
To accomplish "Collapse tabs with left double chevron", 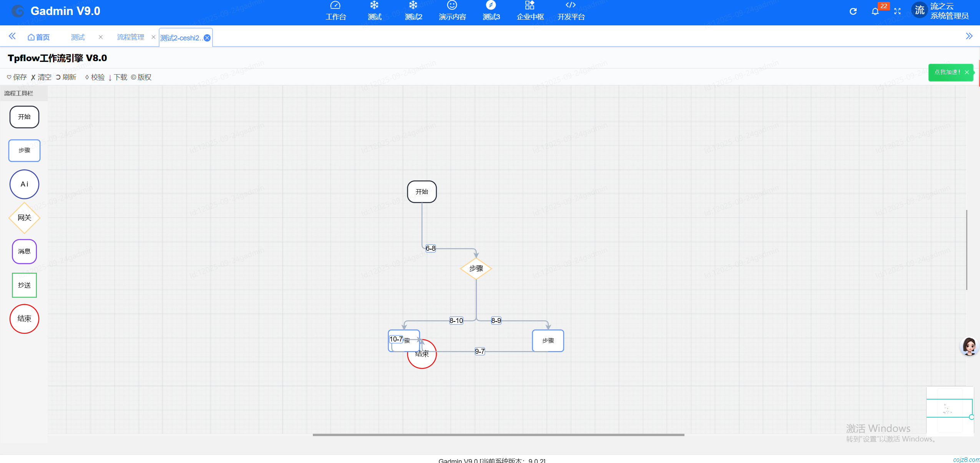I will [12, 36].
